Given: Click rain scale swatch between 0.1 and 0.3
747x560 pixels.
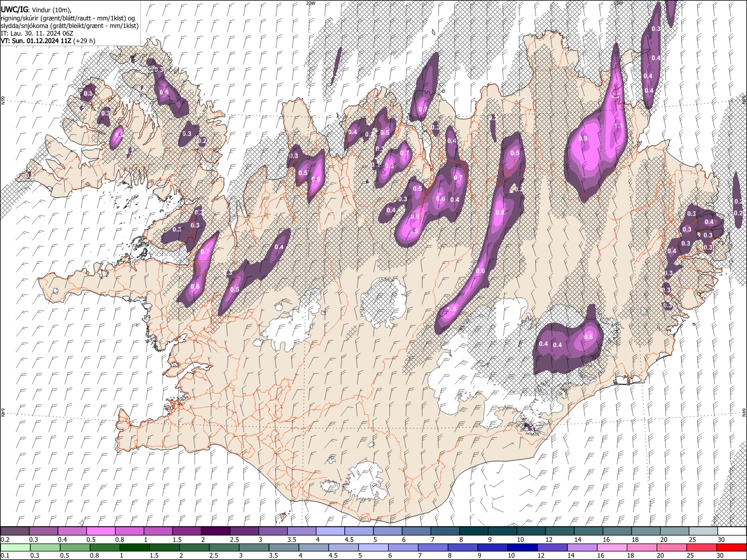Looking at the screenshot, I should pyautogui.click(x=15, y=547).
